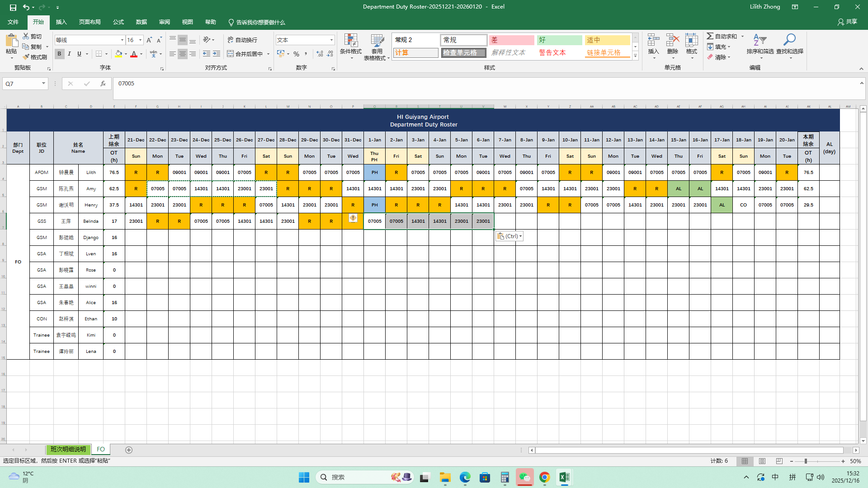Switch to the 班次明细说明 sheet tab
This screenshot has width=868, height=488.
68,450
